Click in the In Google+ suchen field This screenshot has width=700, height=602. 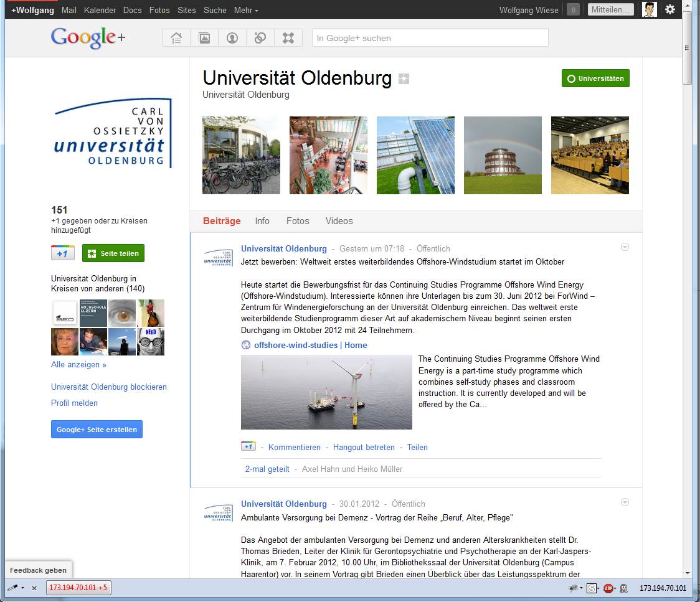tap(430, 38)
